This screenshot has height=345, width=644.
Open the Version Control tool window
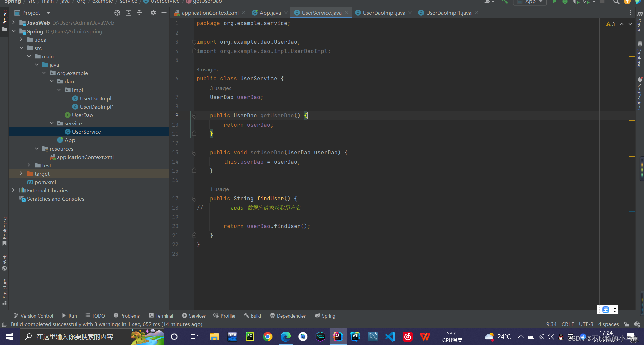pyautogui.click(x=33, y=316)
